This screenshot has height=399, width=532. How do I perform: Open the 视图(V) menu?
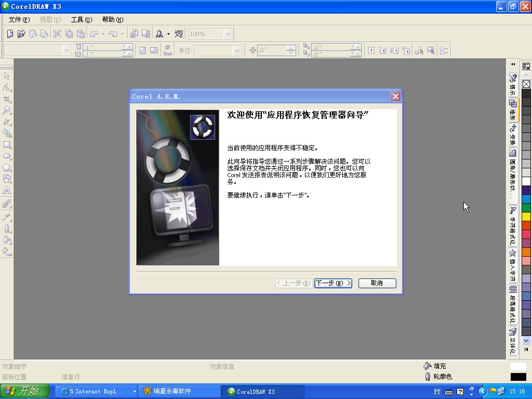coord(50,20)
